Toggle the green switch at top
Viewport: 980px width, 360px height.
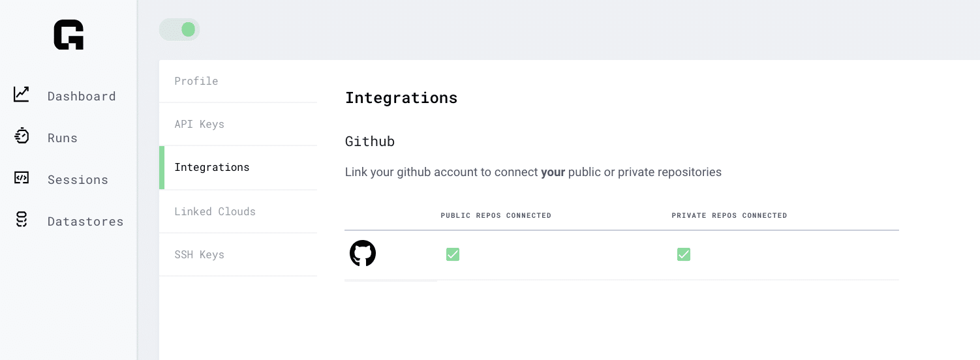(x=179, y=29)
